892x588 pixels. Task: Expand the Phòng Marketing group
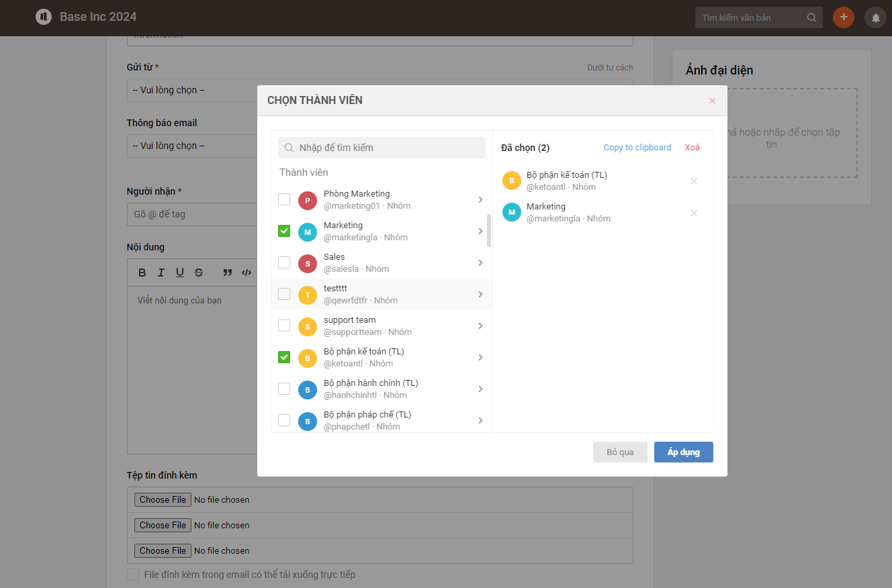click(480, 199)
